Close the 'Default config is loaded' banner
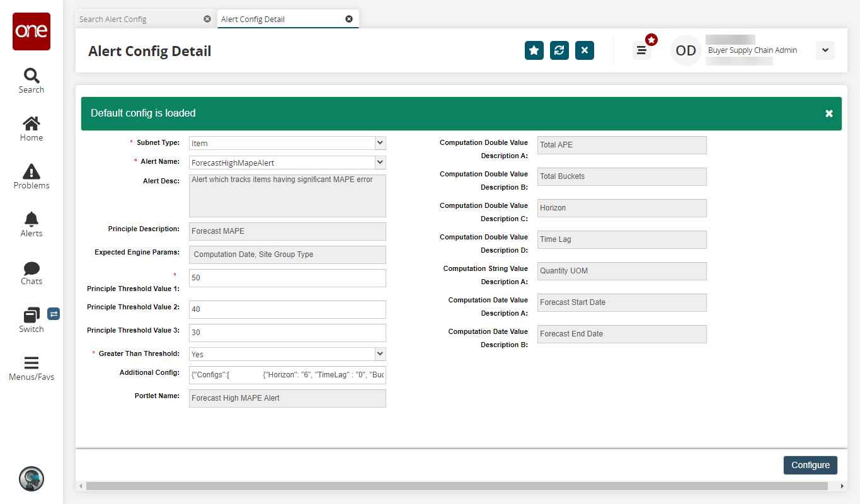Image resolution: width=860 pixels, height=504 pixels. tap(829, 113)
